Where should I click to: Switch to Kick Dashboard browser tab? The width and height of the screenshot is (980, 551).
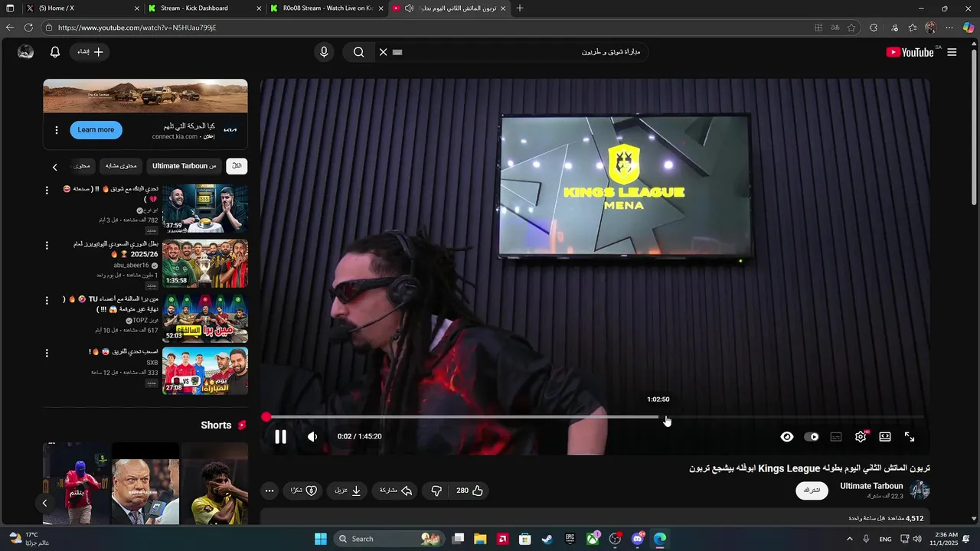click(203, 8)
